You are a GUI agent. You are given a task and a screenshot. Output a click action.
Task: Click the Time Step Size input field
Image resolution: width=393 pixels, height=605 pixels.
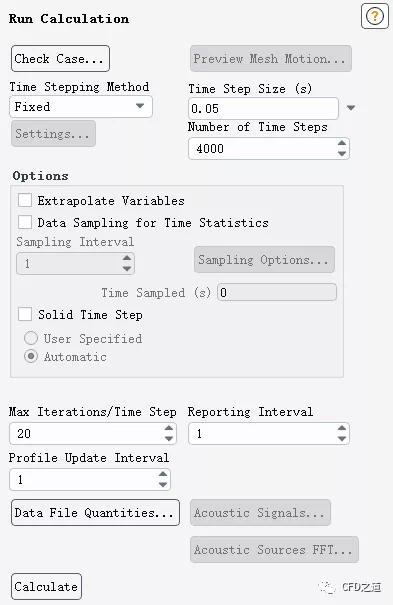[263, 108]
